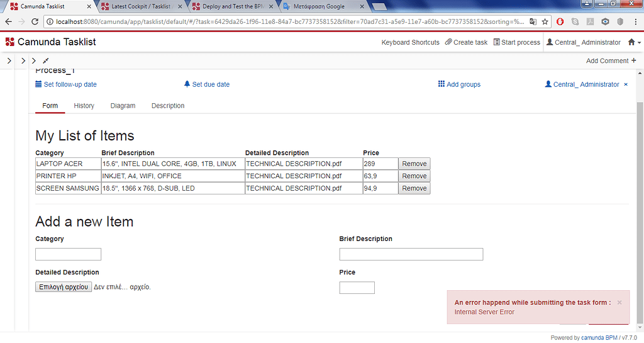
Task: Edit the INKJET, A4, WIFI, OFFICE description cell
Action: click(x=173, y=176)
